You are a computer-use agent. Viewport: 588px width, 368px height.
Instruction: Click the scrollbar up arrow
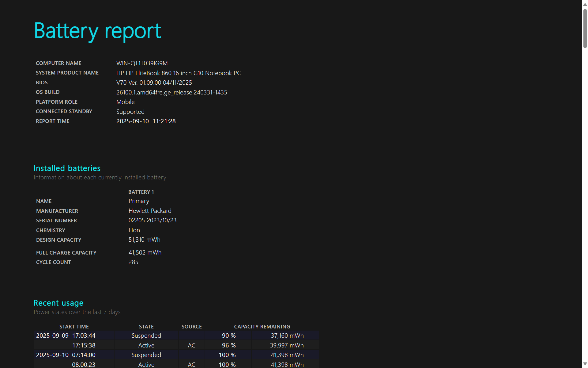point(585,4)
